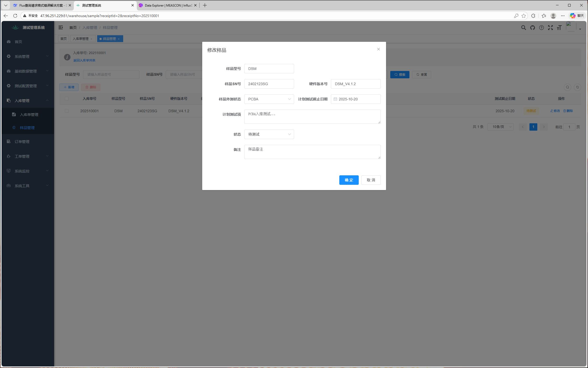
Task: Refresh the browser page
Action: click(x=15, y=16)
